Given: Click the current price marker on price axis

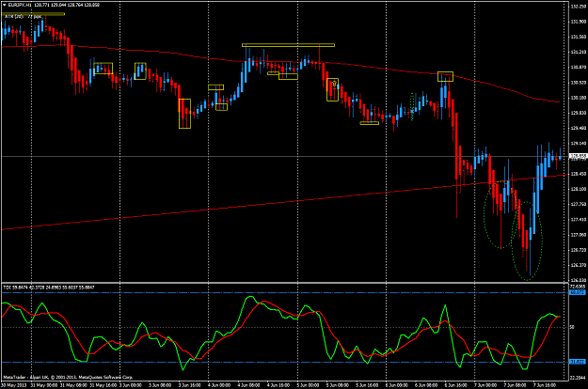Looking at the screenshot, I should pyautogui.click(x=578, y=156).
